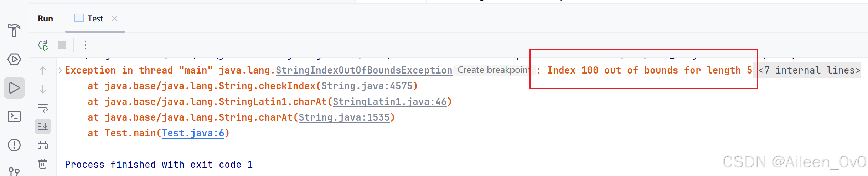
Task: Open the Git version control icon
Action: 14,171
